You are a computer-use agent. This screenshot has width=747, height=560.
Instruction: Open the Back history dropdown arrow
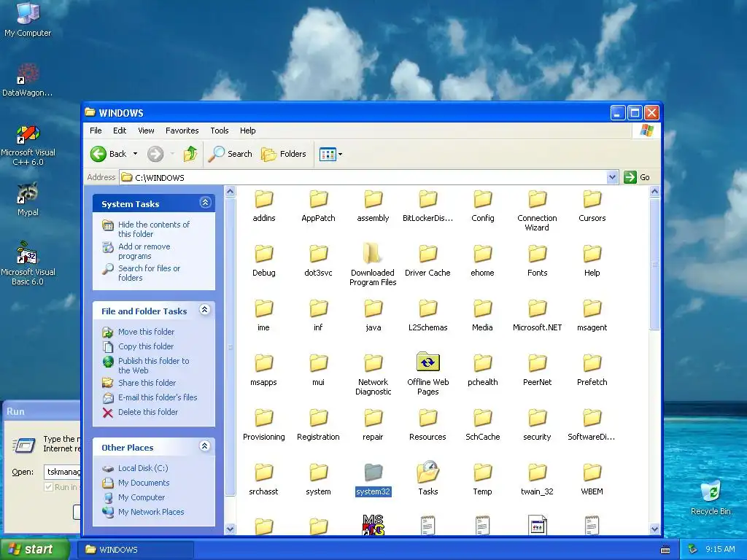[x=135, y=154]
